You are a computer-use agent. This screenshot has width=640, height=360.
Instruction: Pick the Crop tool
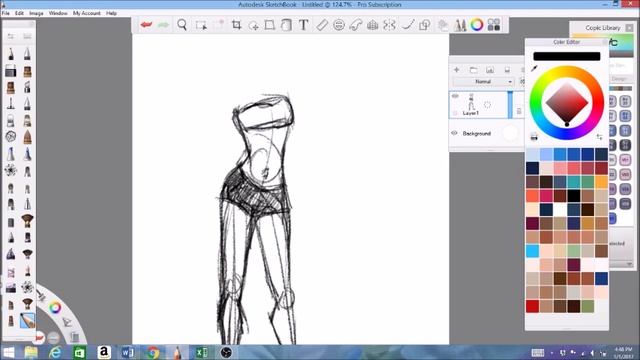click(236, 25)
